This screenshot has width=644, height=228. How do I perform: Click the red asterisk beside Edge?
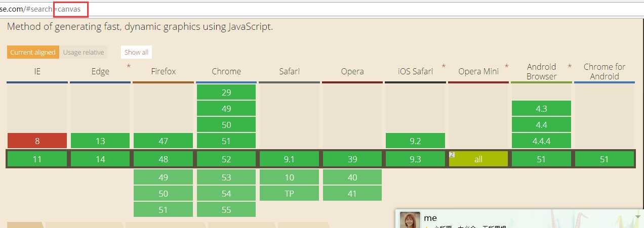click(x=128, y=67)
